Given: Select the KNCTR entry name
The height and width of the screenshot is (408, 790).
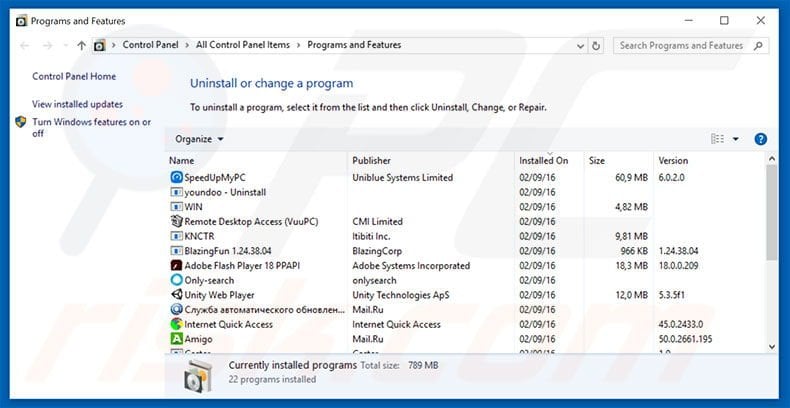Looking at the screenshot, I should [199, 236].
